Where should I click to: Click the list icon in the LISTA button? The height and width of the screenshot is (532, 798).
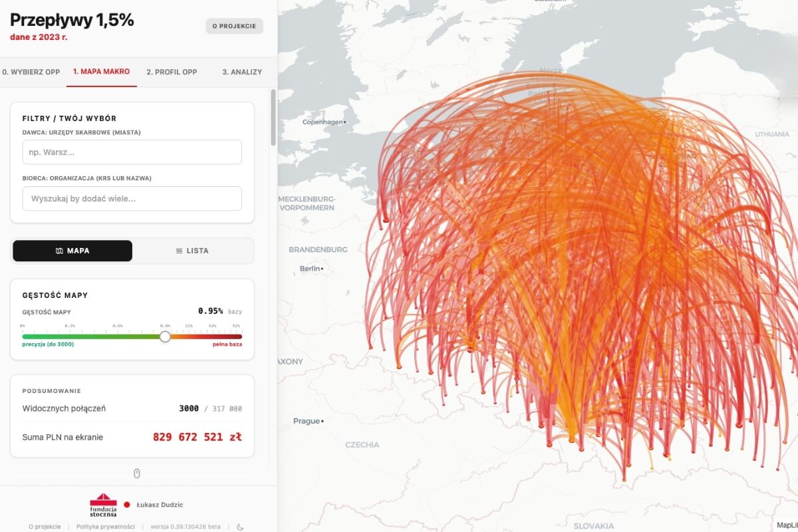pyautogui.click(x=179, y=251)
